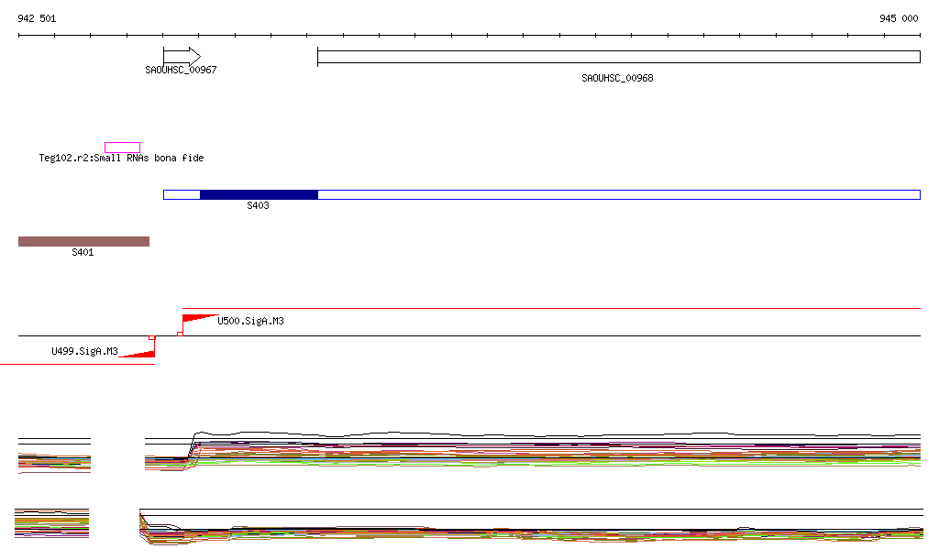The width and height of the screenshot is (939, 560).
Task: Click the S401 text label
Action: pyautogui.click(x=83, y=253)
